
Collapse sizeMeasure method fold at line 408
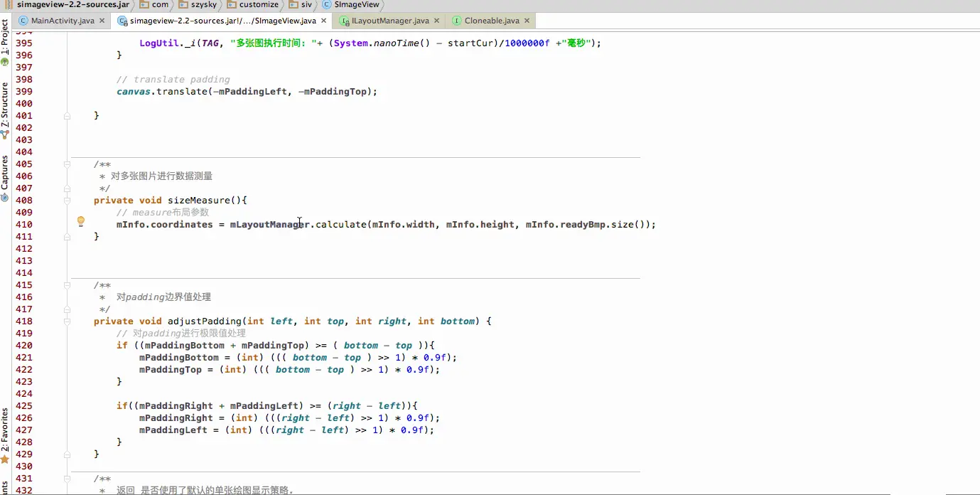click(x=68, y=200)
